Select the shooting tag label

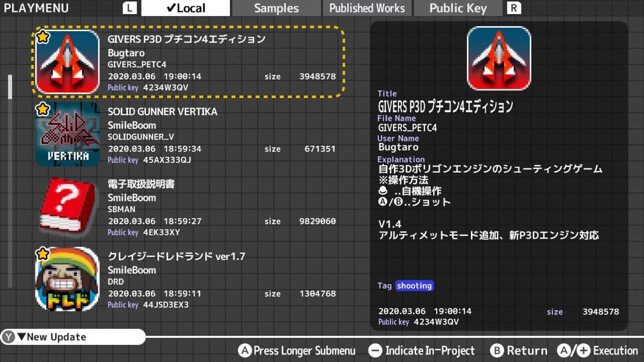coord(414,286)
